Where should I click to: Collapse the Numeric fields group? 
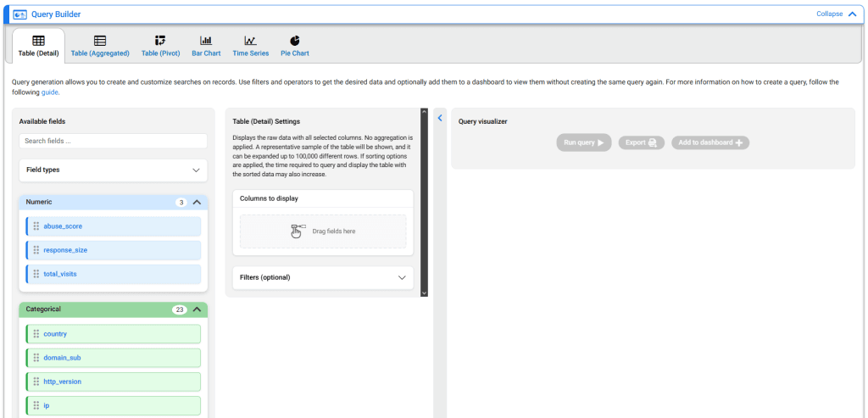(x=197, y=202)
